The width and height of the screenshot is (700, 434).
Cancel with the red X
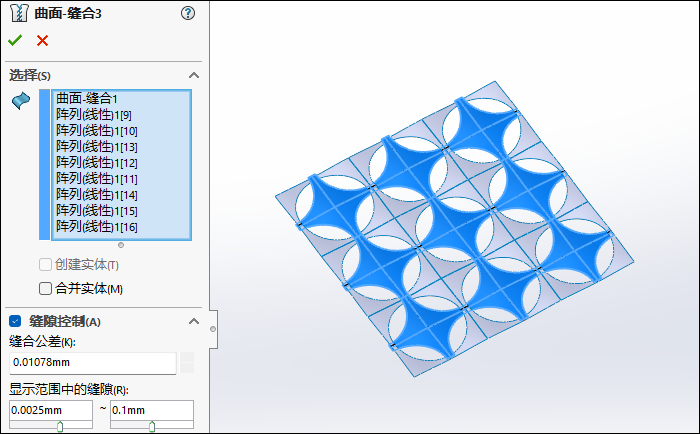tap(42, 41)
